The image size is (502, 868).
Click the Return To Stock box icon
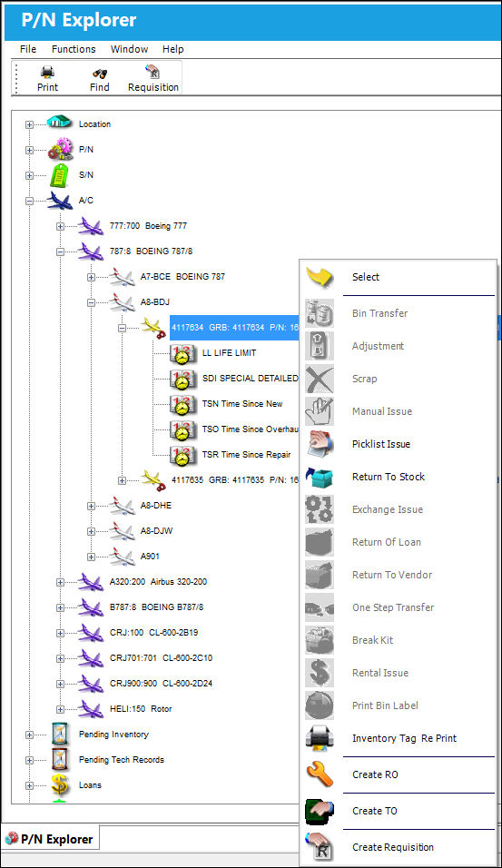tap(320, 477)
